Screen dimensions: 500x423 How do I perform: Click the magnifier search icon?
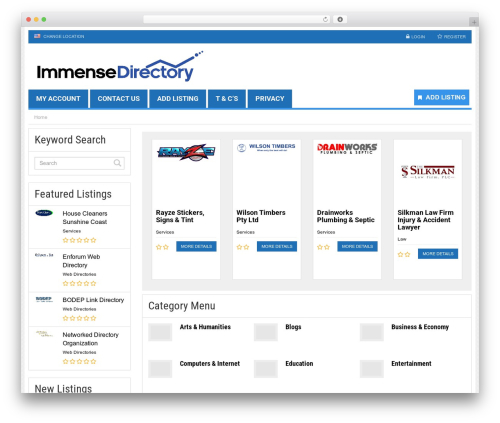(x=117, y=163)
